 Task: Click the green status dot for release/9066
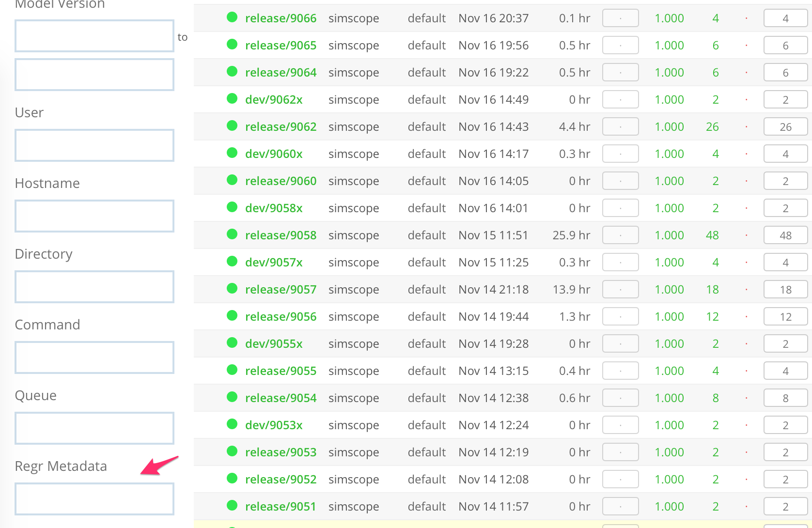(232, 17)
